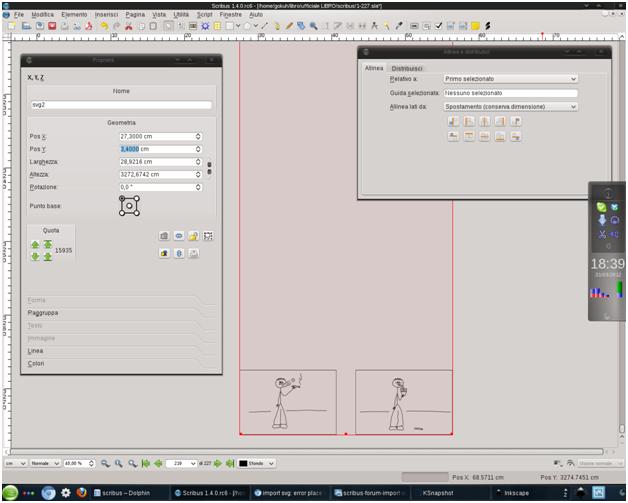Image resolution: width=628 pixels, height=503 pixels.
Task: Send item to bottom level in Quota
Action: (x=48, y=256)
